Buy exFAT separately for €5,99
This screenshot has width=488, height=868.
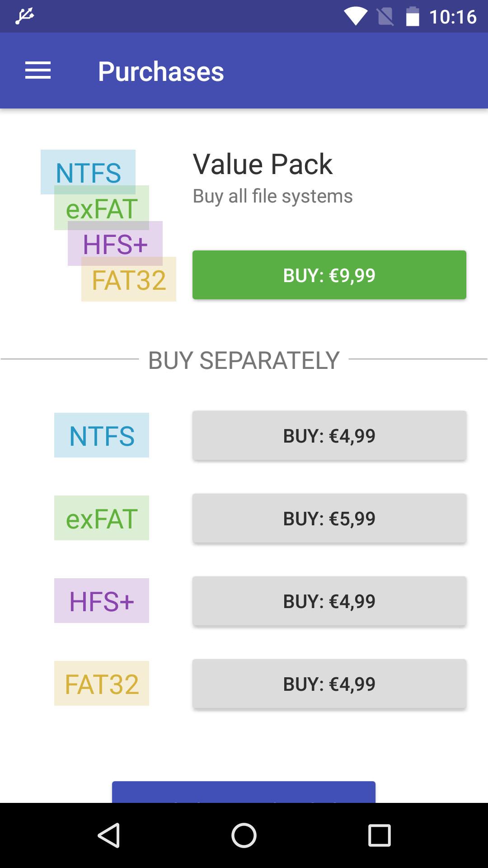(x=329, y=518)
